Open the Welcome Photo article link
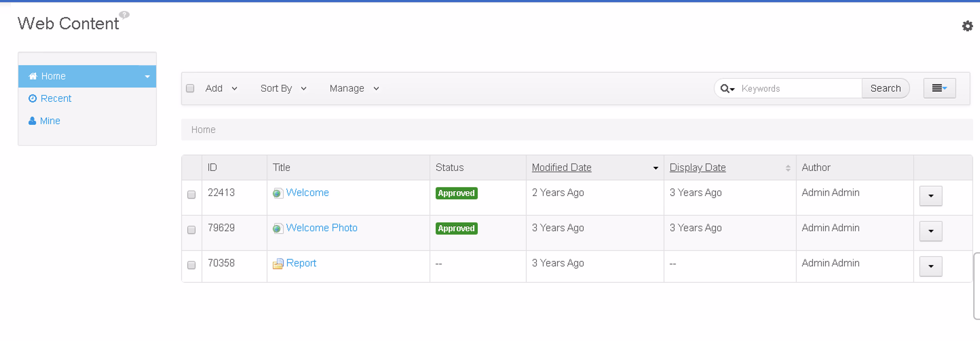Image resolution: width=980 pixels, height=341 pixels. [321, 228]
